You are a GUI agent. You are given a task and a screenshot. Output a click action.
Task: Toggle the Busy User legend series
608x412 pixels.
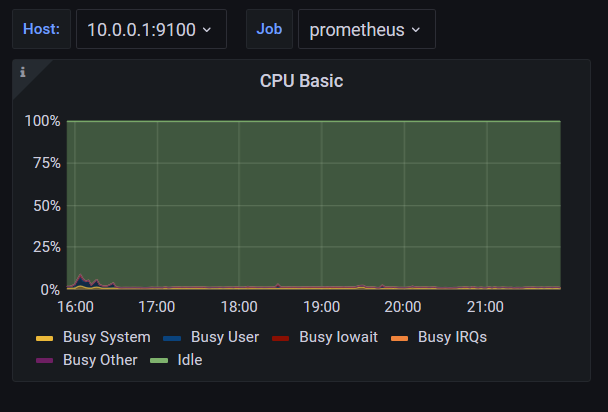[225, 337]
